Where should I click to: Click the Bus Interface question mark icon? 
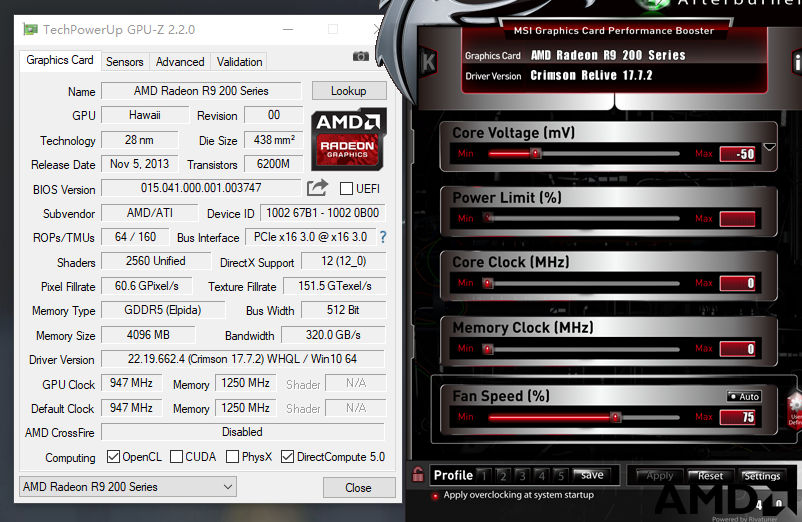click(x=383, y=237)
